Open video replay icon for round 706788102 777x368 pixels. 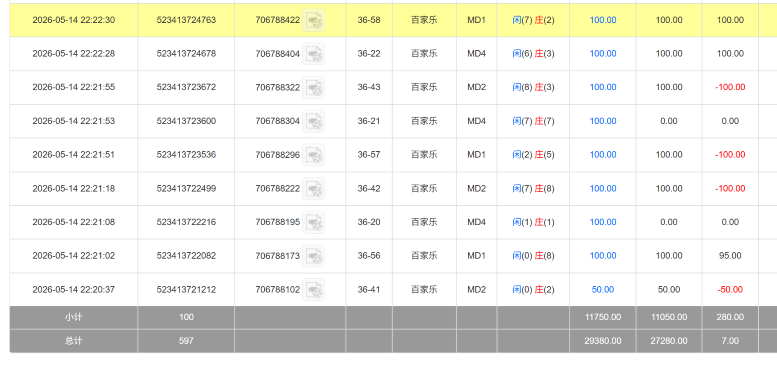pos(314,290)
